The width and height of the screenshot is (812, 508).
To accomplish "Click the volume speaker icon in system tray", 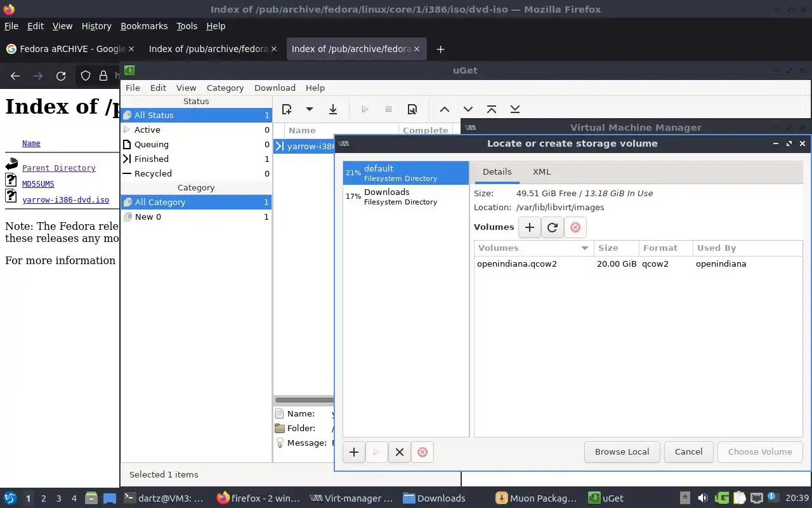I will (x=703, y=498).
